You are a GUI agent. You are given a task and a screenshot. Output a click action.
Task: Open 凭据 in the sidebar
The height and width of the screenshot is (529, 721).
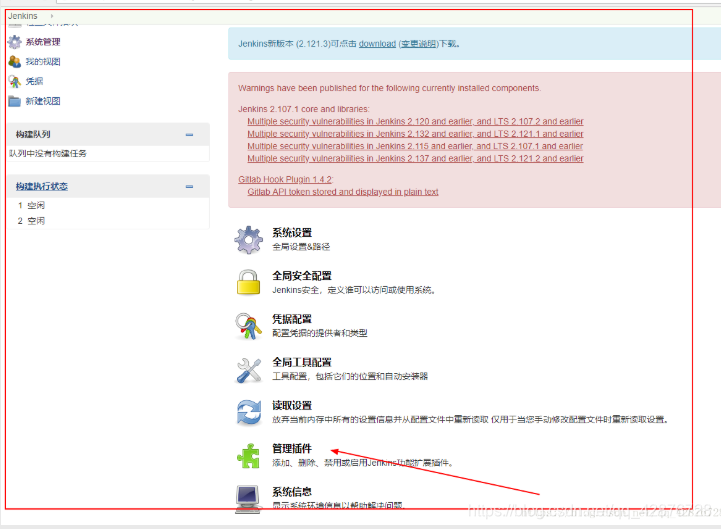pyautogui.click(x=34, y=81)
